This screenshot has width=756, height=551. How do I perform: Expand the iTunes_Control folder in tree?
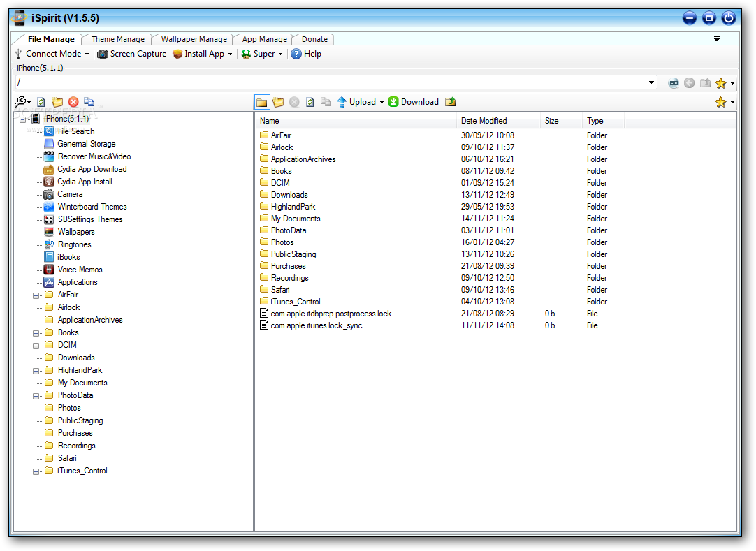pyautogui.click(x=36, y=471)
